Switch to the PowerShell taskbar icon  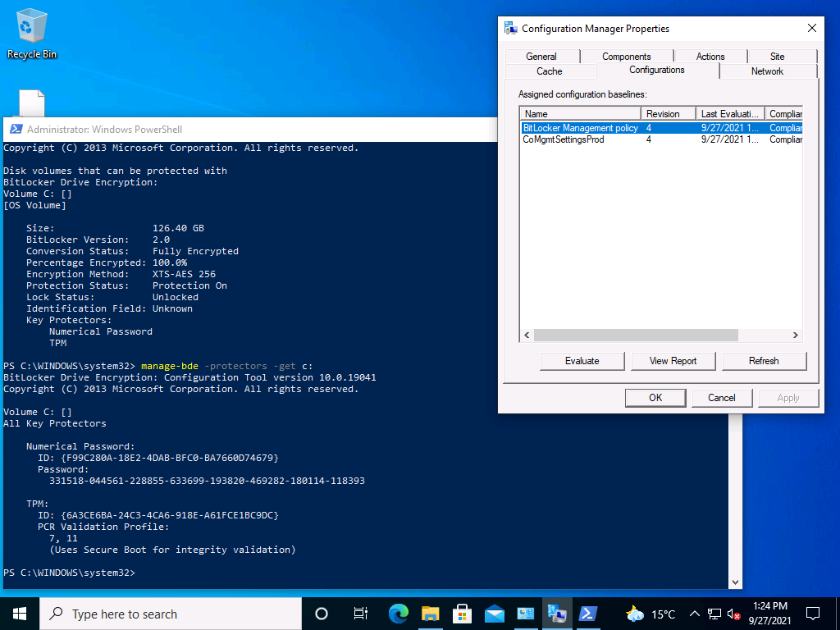pyautogui.click(x=588, y=614)
